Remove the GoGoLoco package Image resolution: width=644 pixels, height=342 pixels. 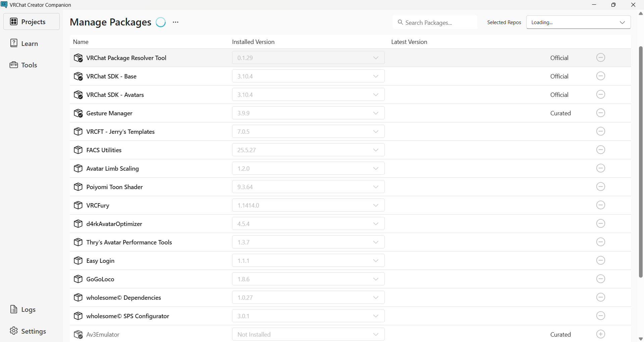coord(601,279)
